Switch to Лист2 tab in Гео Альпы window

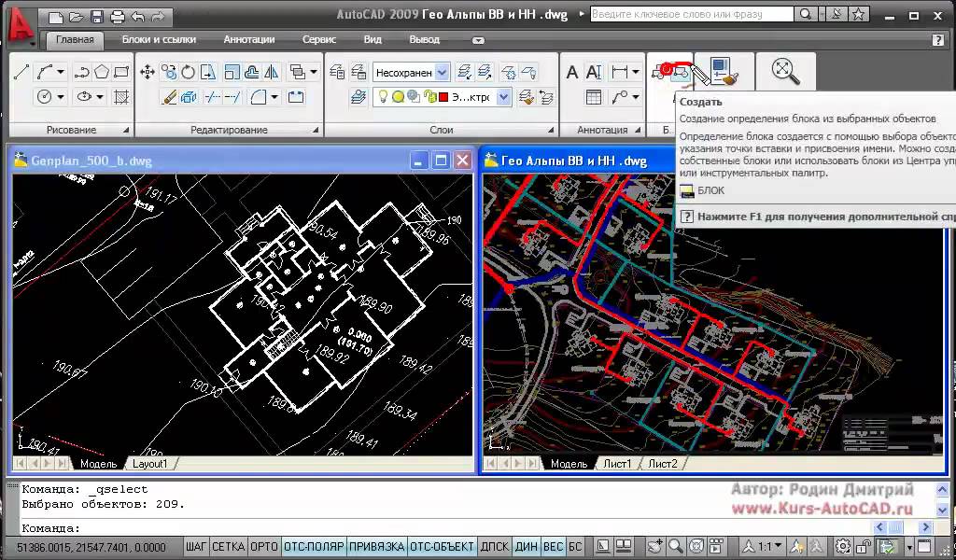click(x=663, y=464)
